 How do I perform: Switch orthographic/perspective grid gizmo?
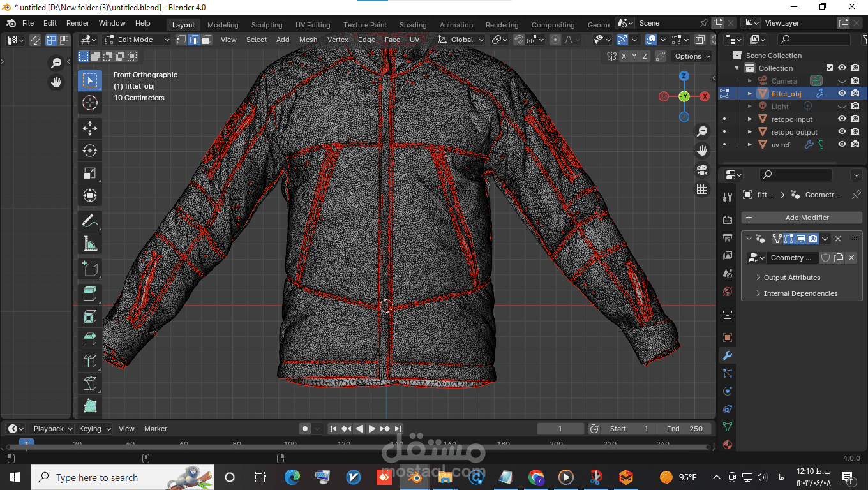click(x=702, y=189)
